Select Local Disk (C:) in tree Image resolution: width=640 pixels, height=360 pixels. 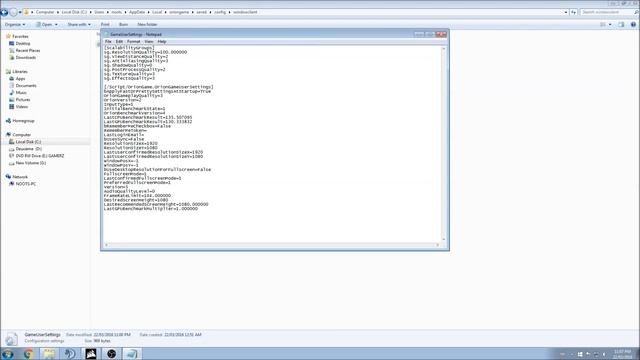(28, 142)
